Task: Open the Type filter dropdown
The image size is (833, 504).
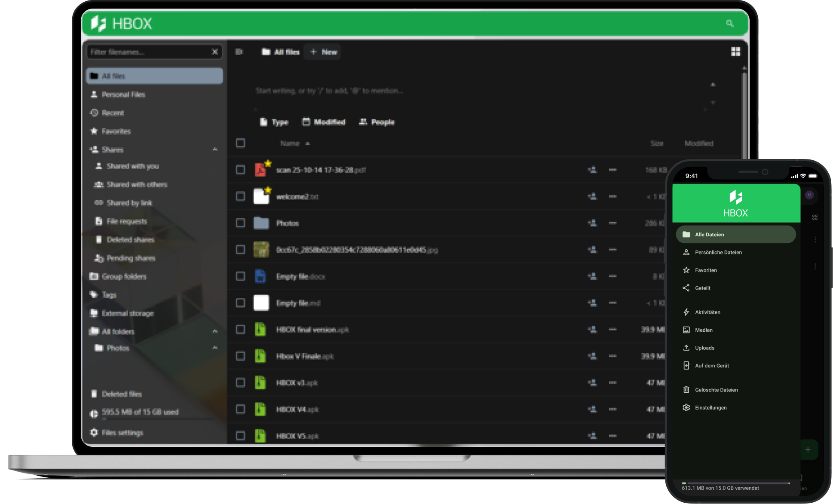Action: coord(274,122)
